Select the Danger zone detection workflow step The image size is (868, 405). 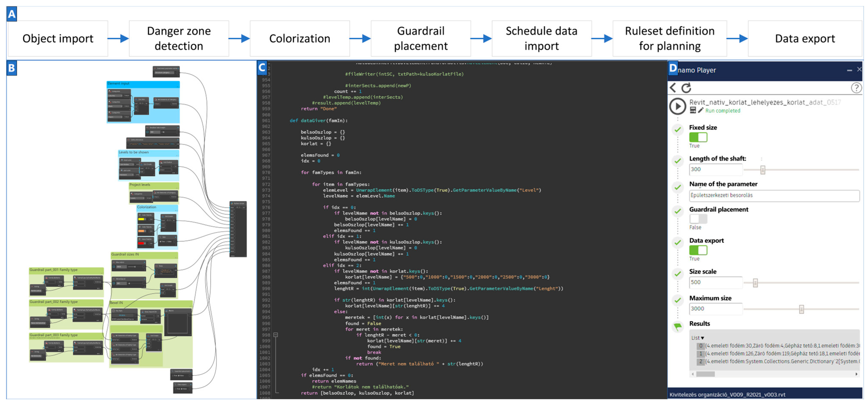pyautogui.click(x=179, y=38)
